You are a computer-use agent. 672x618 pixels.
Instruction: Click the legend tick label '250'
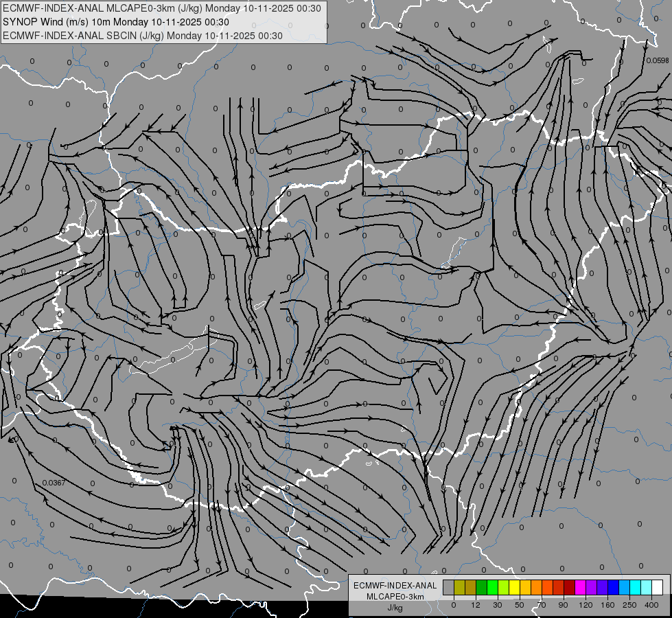pos(629,605)
